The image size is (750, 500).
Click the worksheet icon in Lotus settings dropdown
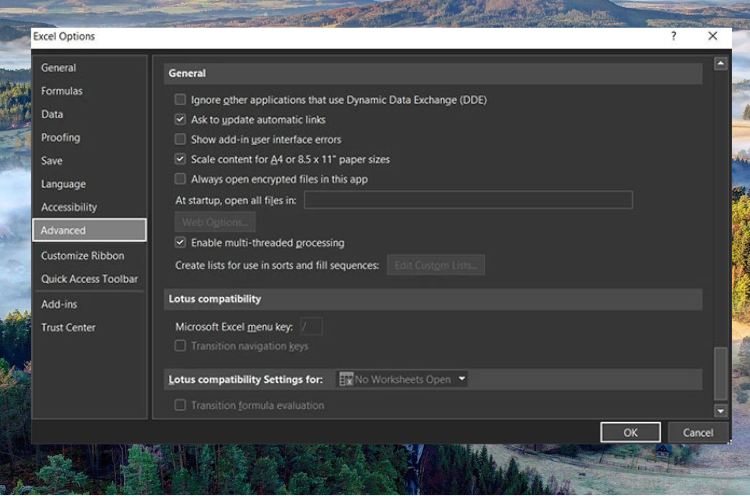point(346,379)
